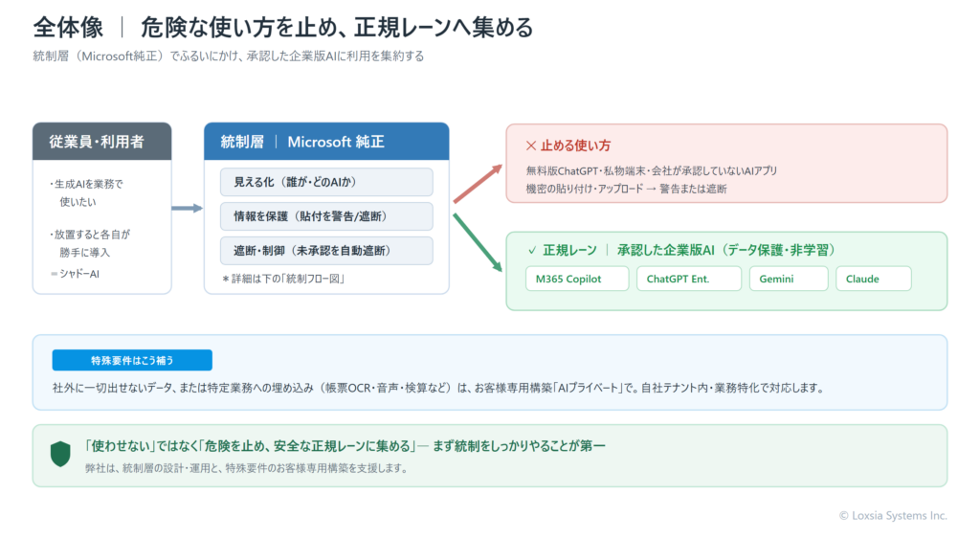The width and height of the screenshot is (980, 539).
Task: Click the text ・生成AIを業務で使いたい
Action: pos(85,193)
